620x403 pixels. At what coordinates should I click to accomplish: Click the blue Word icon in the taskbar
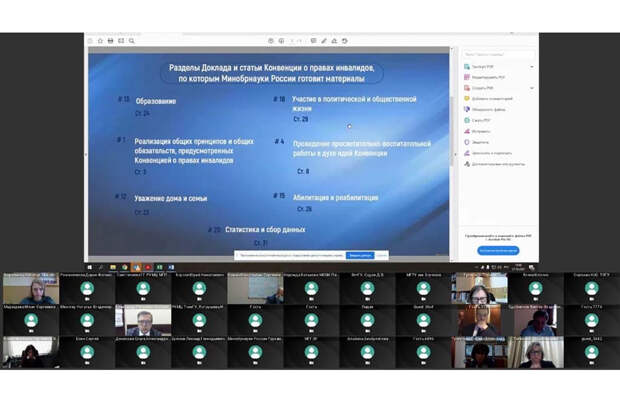tap(171, 268)
